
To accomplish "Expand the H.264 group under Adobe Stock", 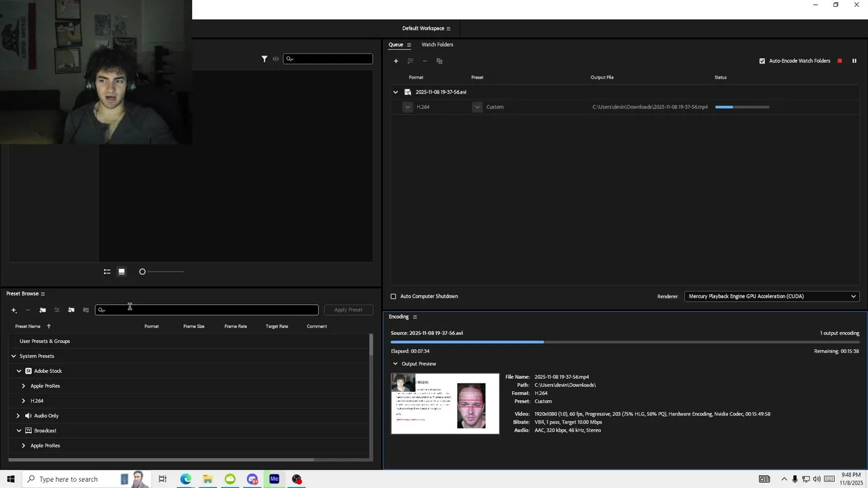I will 24,401.
